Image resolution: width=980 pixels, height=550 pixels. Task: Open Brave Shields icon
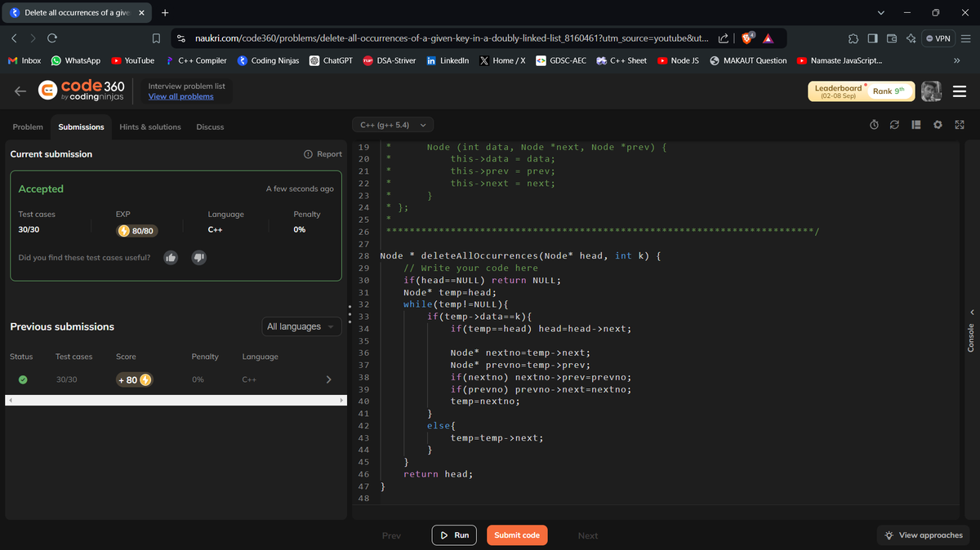point(748,38)
